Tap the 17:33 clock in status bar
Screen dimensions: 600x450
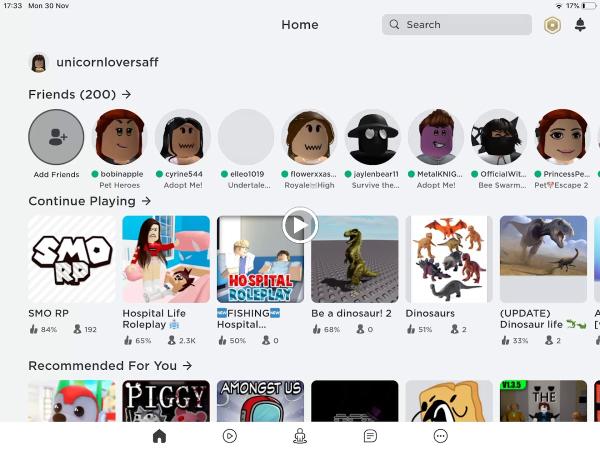13,6
